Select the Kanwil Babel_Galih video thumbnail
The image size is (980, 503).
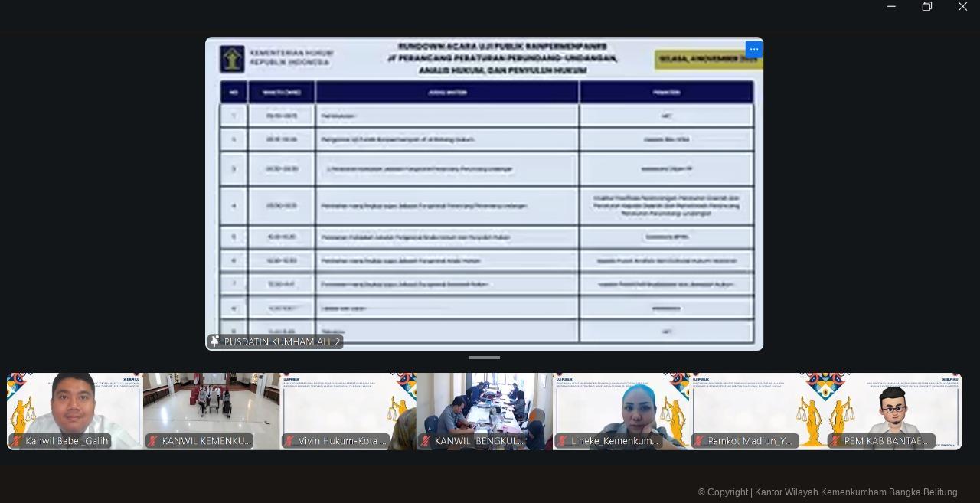click(x=74, y=406)
